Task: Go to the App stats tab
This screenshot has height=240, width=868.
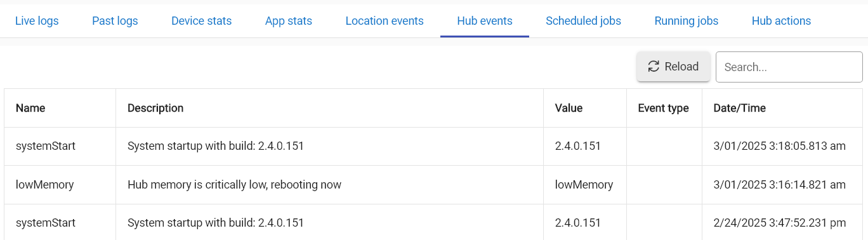Action: pyautogui.click(x=289, y=21)
